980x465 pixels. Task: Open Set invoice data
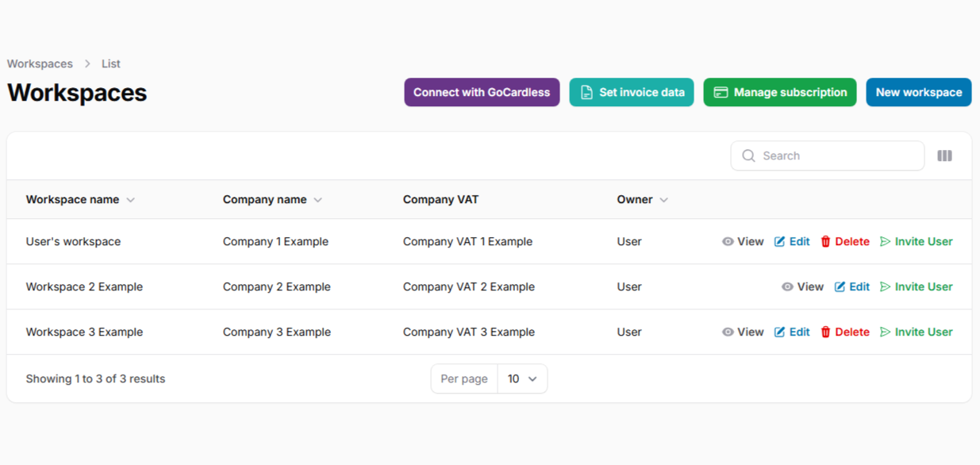pos(632,92)
